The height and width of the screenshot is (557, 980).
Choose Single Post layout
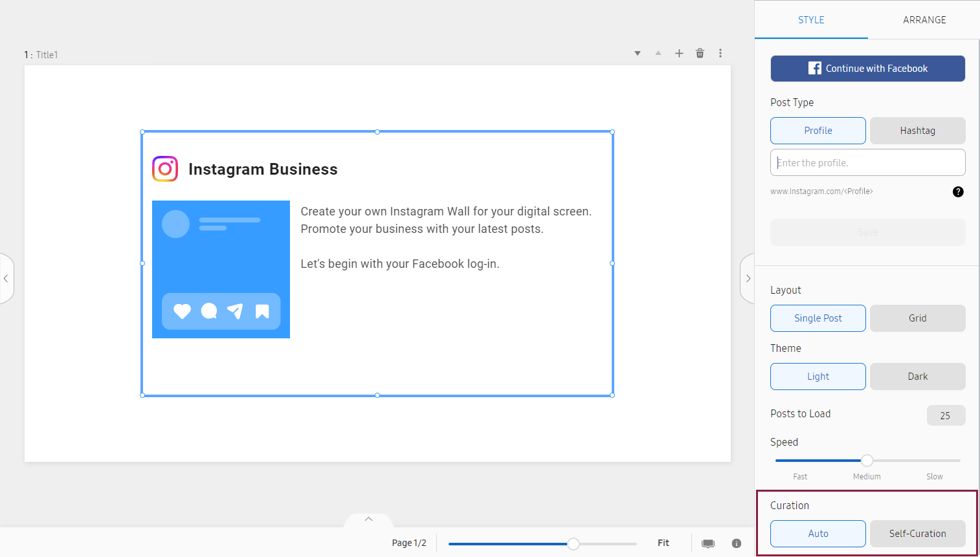[x=818, y=318]
